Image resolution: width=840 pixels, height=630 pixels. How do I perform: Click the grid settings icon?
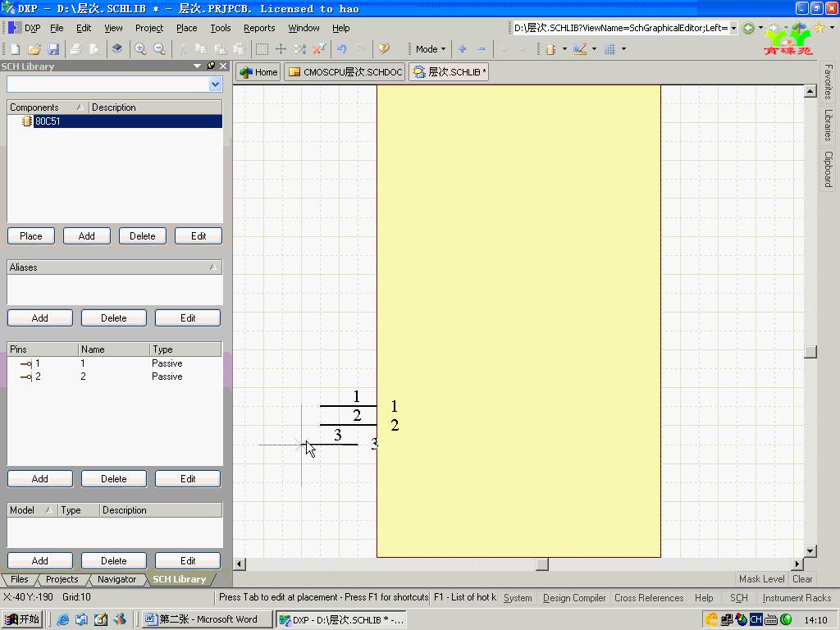609,49
